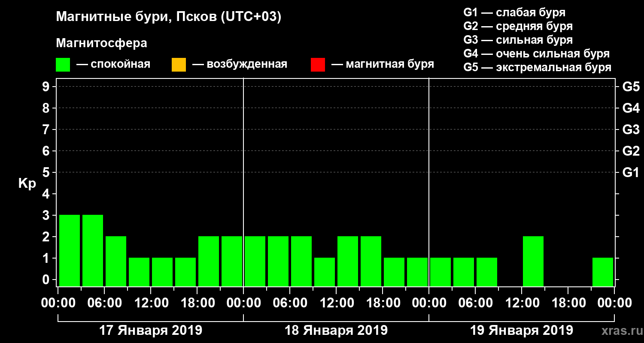Viewport: 644px width, 343px height.
Task: Click the Kp 1 bar at 00:00 on 19 January
Action: [440, 272]
